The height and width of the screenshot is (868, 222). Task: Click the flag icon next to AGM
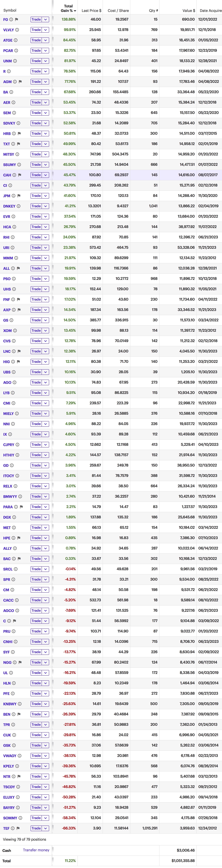[20, 82]
